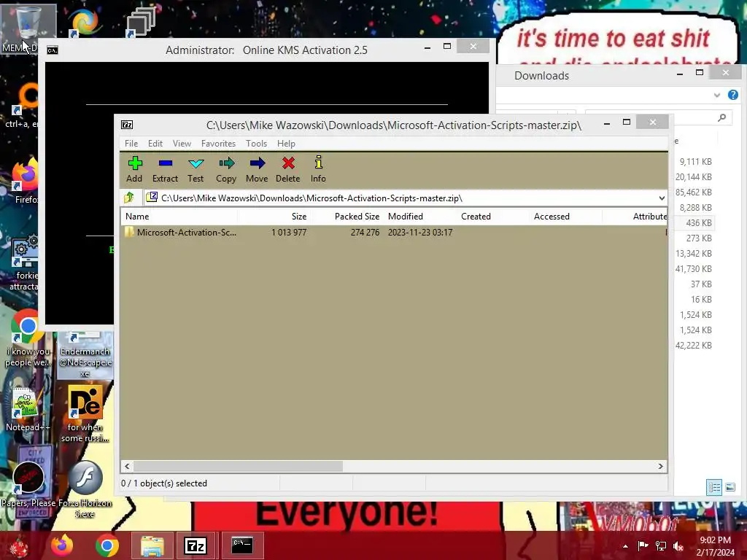Switch to the command prompt taskbar button
The image size is (747, 560).
click(242, 545)
